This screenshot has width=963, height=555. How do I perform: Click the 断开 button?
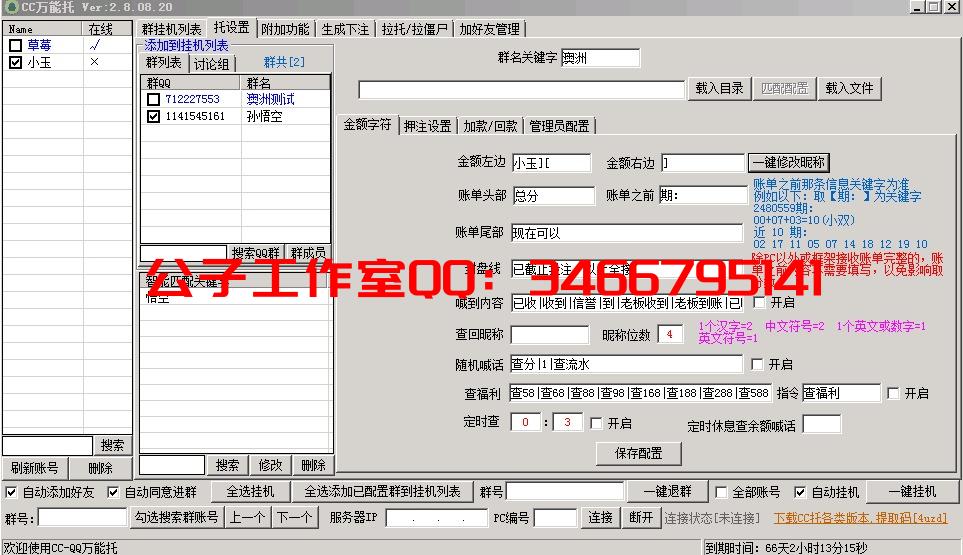(x=641, y=518)
